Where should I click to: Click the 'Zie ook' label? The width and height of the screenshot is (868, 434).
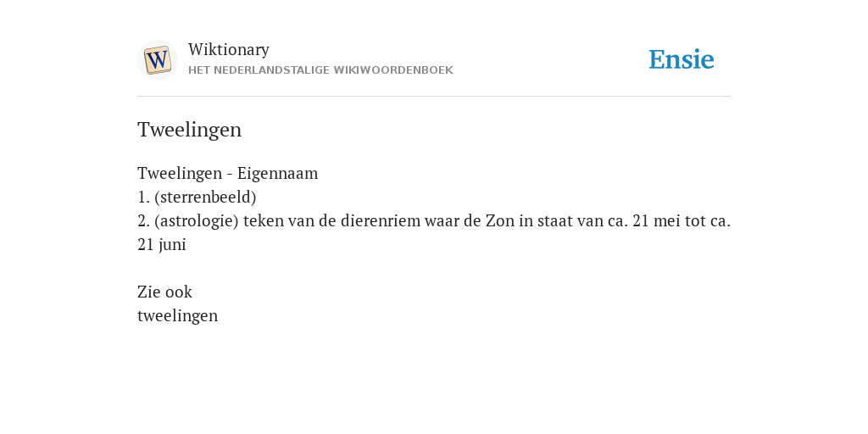coord(165,292)
